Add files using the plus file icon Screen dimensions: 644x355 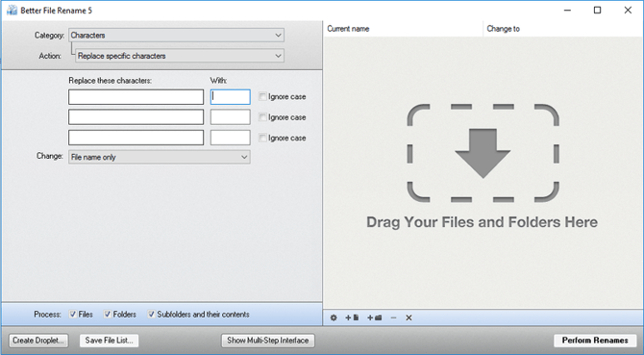pyautogui.click(x=352, y=317)
